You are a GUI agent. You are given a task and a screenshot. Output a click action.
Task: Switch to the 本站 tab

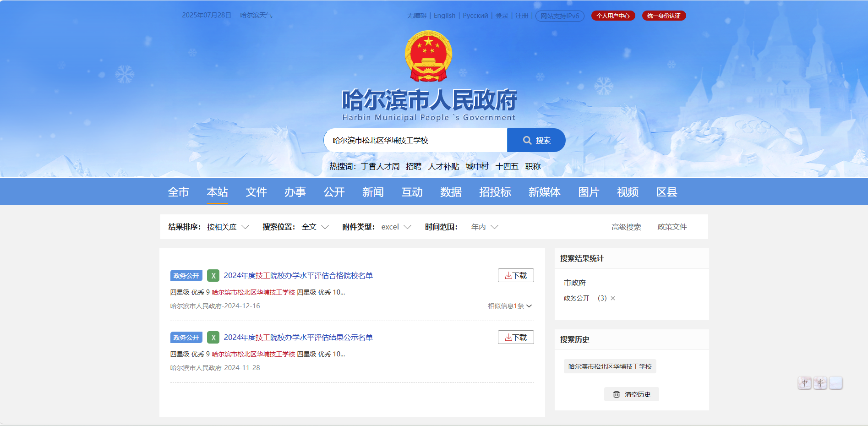217,192
